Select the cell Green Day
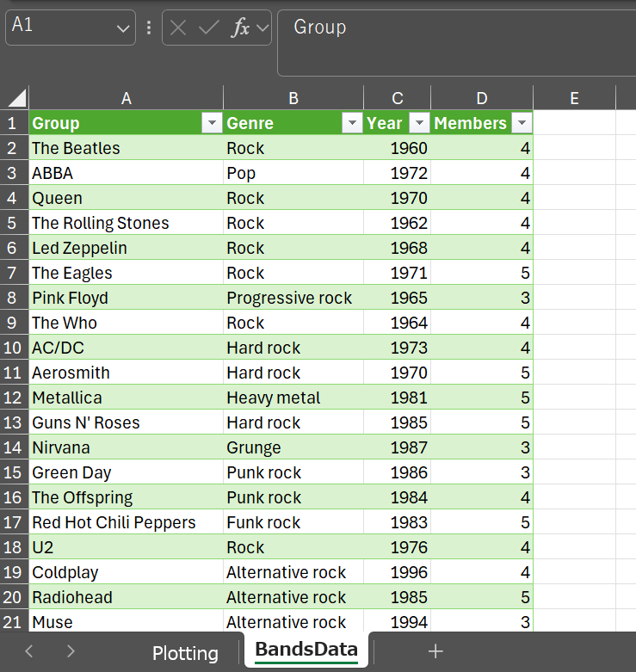The height and width of the screenshot is (672, 636). [126, 472]
